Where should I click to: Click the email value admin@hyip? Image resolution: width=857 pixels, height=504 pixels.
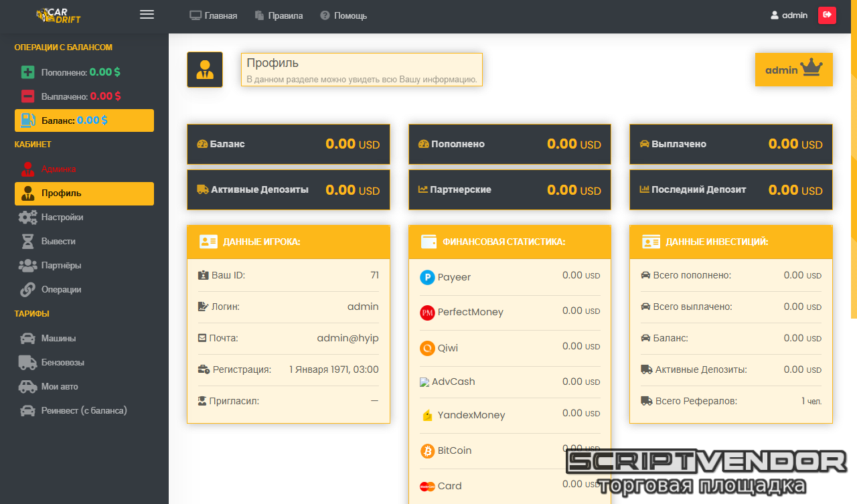point(347,338)
